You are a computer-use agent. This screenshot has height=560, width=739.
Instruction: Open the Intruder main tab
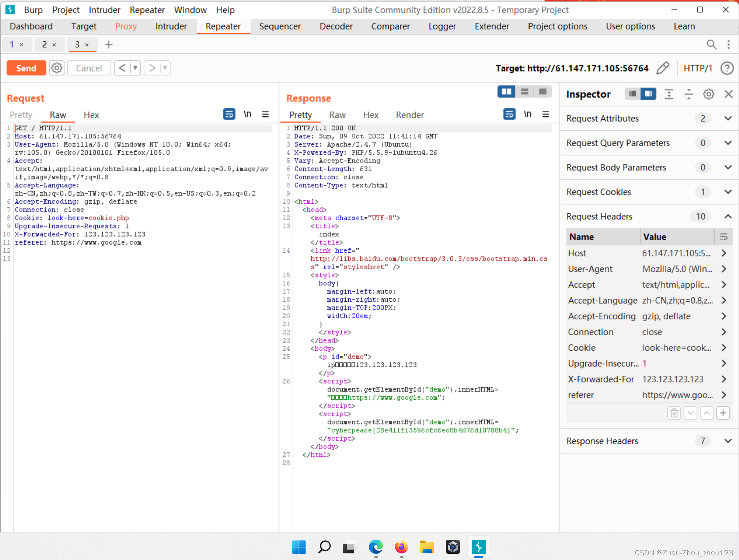tap(171, 26)
